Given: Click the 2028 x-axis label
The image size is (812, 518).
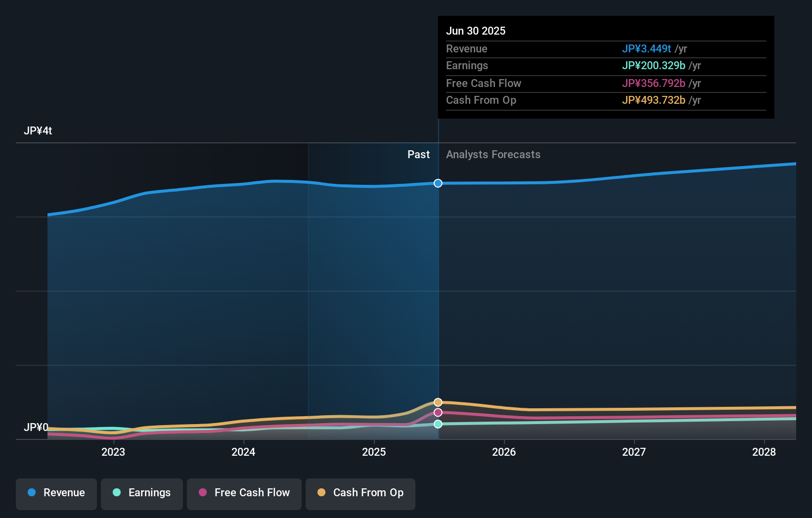Looking at the screenshot, I should (764, 452).
